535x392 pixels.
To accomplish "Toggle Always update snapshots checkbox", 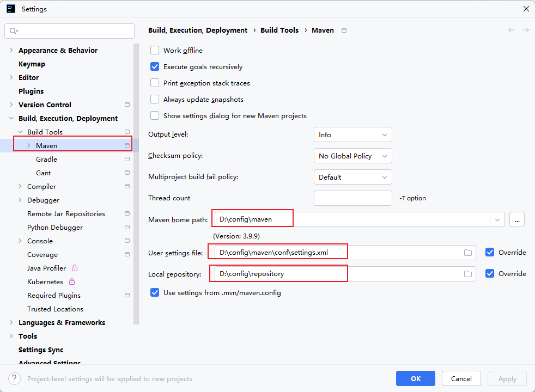I will (155, 100).
